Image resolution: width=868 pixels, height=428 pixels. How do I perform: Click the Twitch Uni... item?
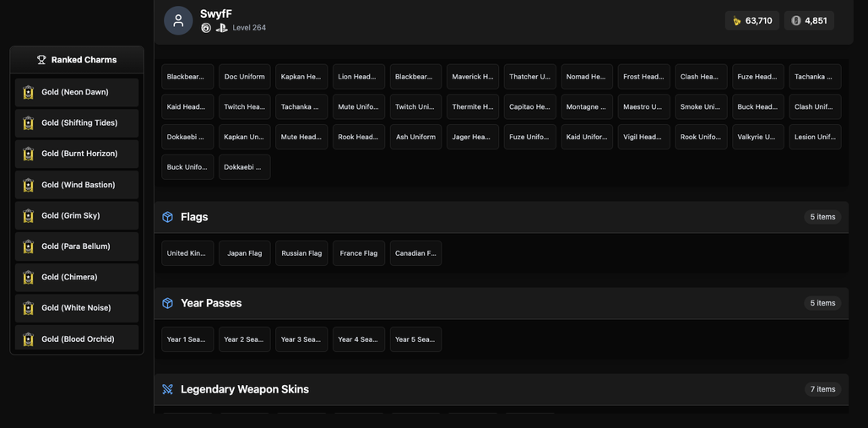point(415,107)
